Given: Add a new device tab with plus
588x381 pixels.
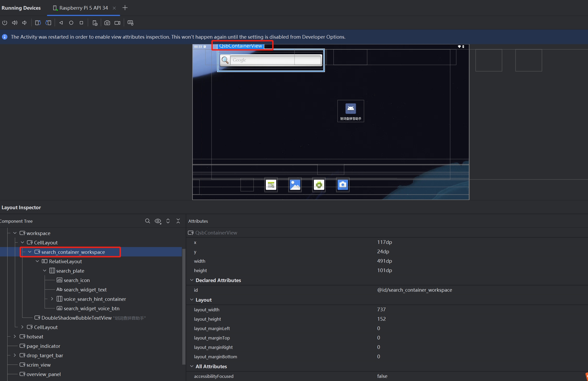Looking at the screenshot, I should click(125, 8).
